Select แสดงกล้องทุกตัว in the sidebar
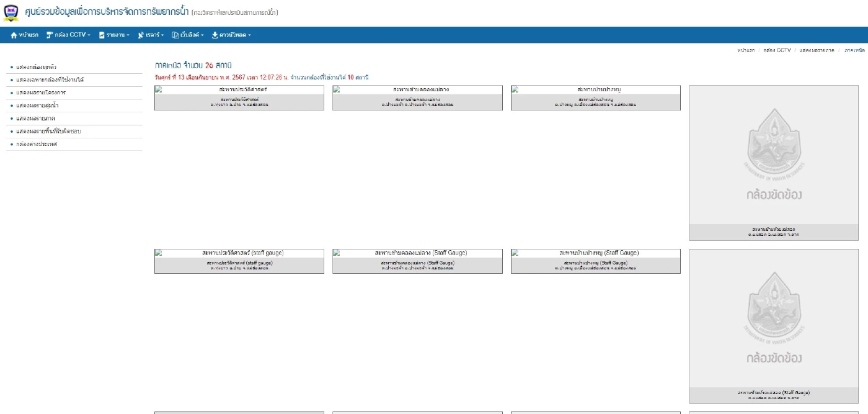The image size is (868, 414). (37, 67)
